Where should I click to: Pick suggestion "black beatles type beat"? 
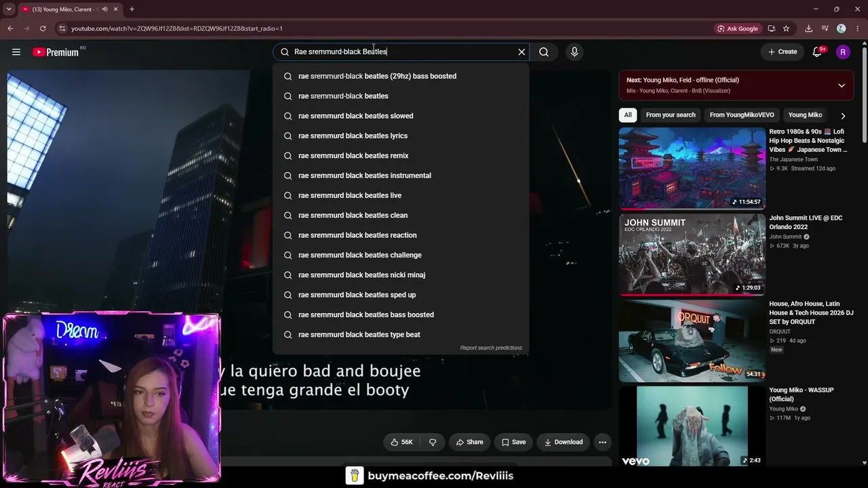point(401,335)
